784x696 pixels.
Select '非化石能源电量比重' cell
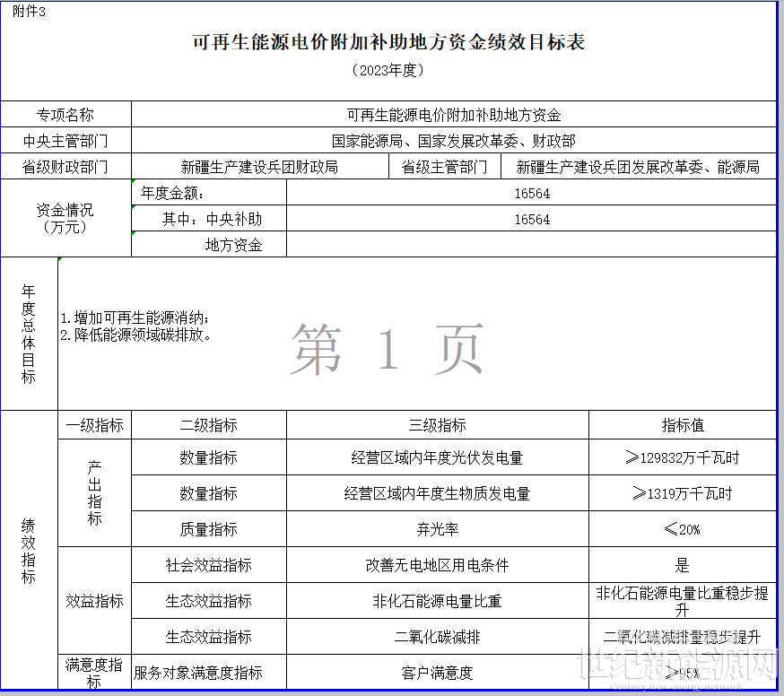pyautogui.click(x=438, y=601)
